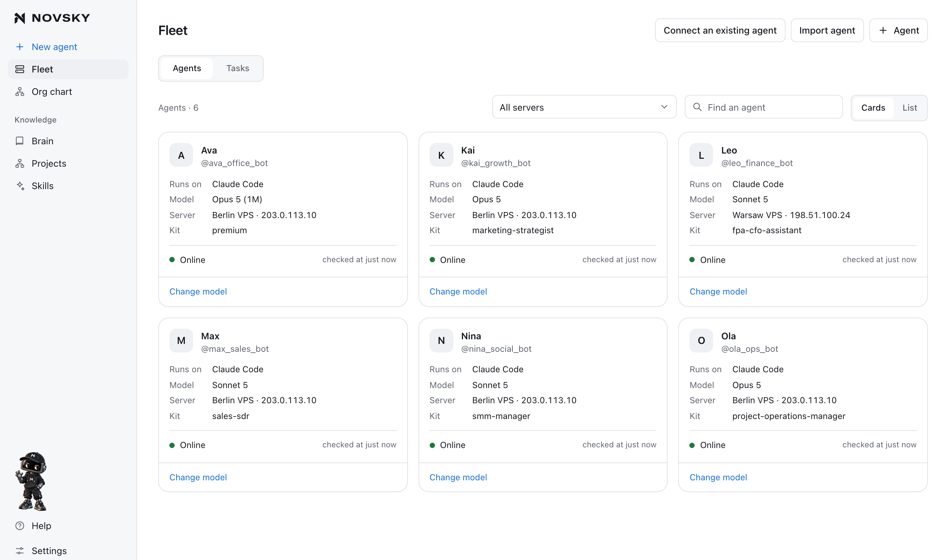Select the Agents tab
The width and height of the screenshot is (949, 560).
187,68
